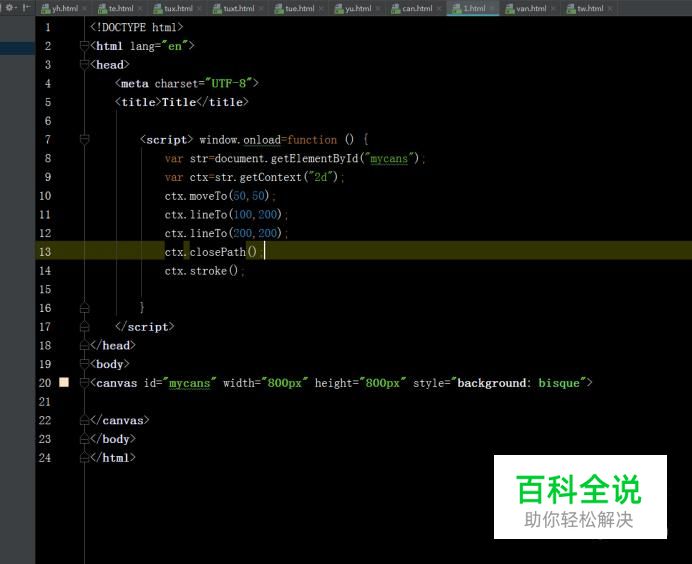Click line number 13 in the gutter
Screen dimensions: 692x564
point(45,252)
